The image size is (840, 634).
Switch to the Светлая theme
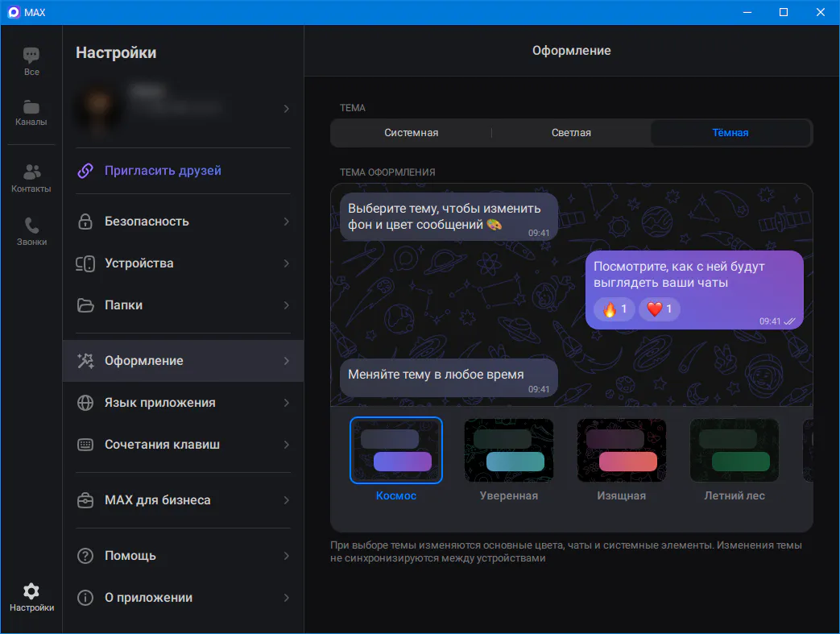coord(571,133)
